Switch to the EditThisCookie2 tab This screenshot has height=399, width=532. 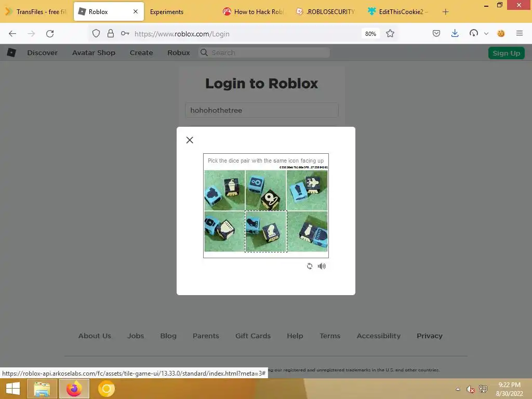coord(398,12)
